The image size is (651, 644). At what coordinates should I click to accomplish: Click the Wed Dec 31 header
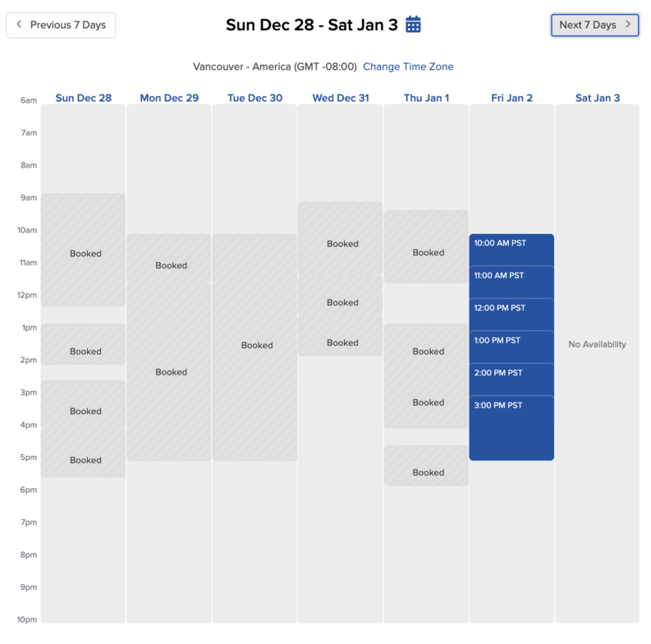click(x=340, y=98)
